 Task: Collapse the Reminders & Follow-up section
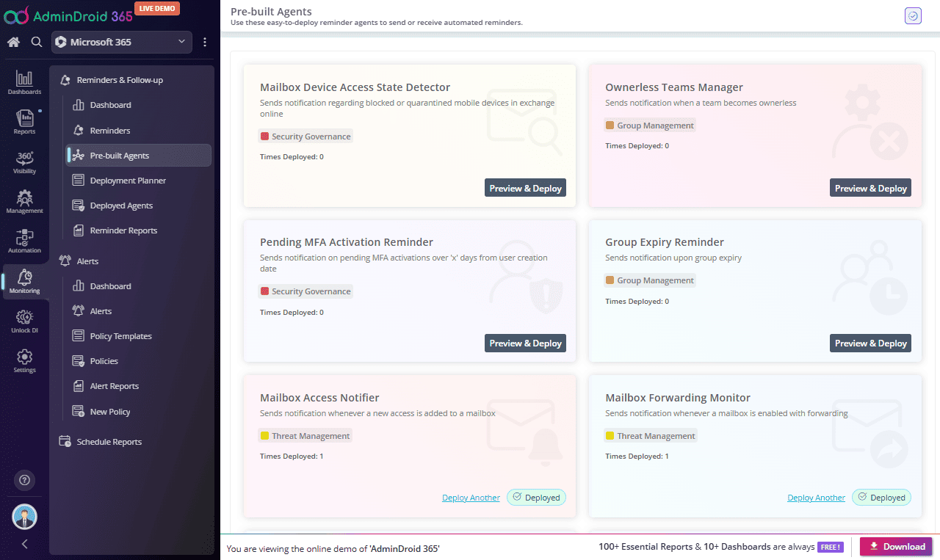pyautogui.click(x=120, y=80)
